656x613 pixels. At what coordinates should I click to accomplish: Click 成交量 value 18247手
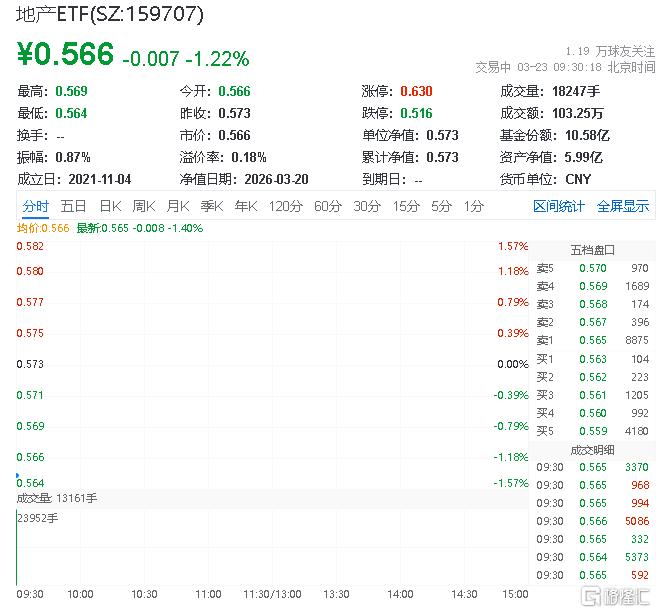click(x=576, y=91)
